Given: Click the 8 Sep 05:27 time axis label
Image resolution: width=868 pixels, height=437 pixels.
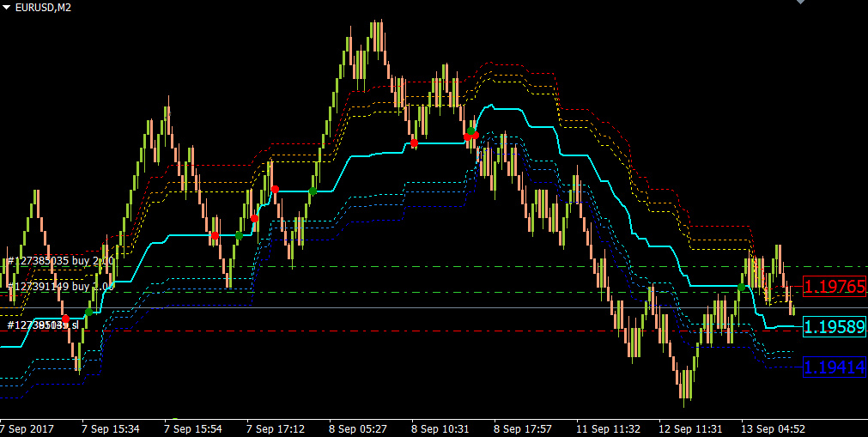Looking at the screenshot, I should pyautogui.click(x=358, y=429).
